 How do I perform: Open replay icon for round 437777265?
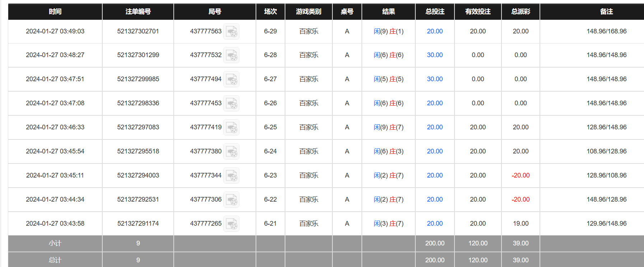(x=231, y=224)
